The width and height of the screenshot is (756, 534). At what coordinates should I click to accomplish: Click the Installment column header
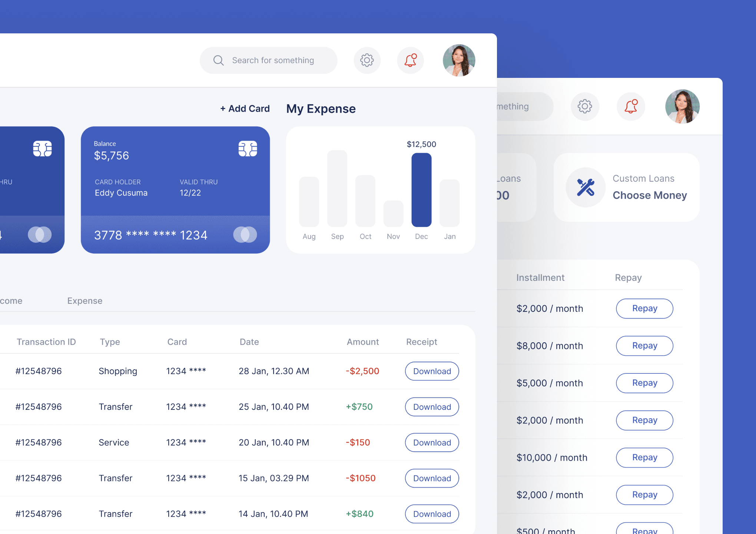pos(540,278)
